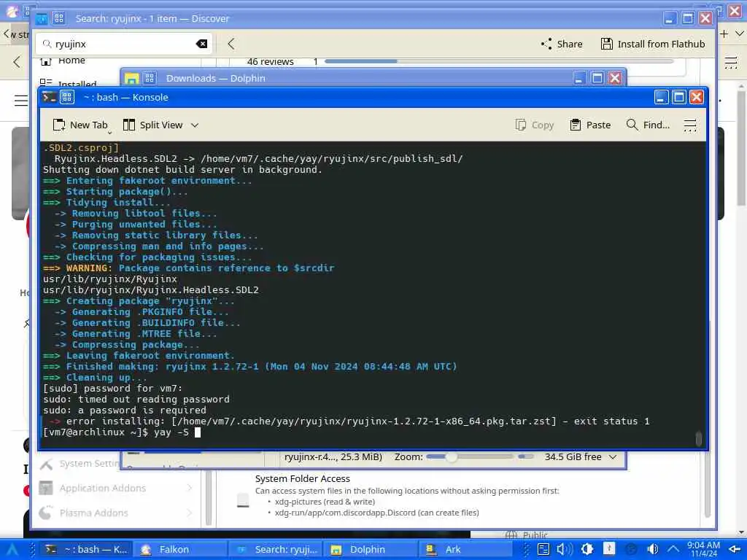The image size is (747, 560).
Task: Click the Dolphin folder title icon
Action: [x=132, y=79]
